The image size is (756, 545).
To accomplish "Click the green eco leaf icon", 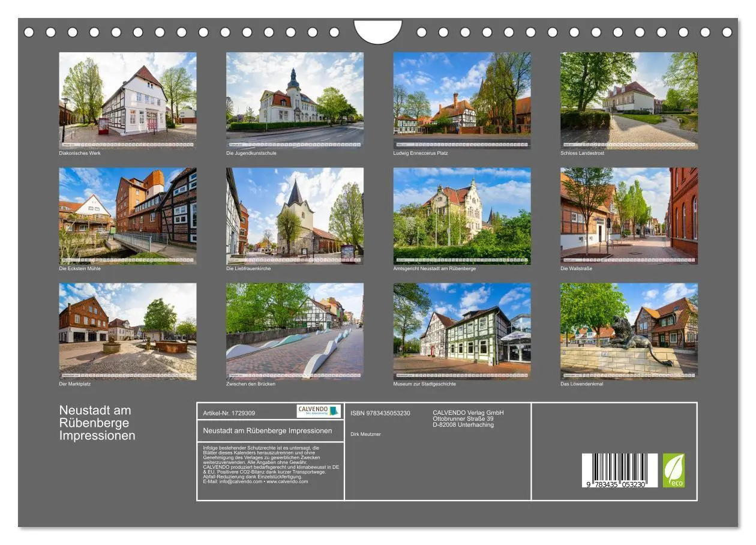I will 674,470.
